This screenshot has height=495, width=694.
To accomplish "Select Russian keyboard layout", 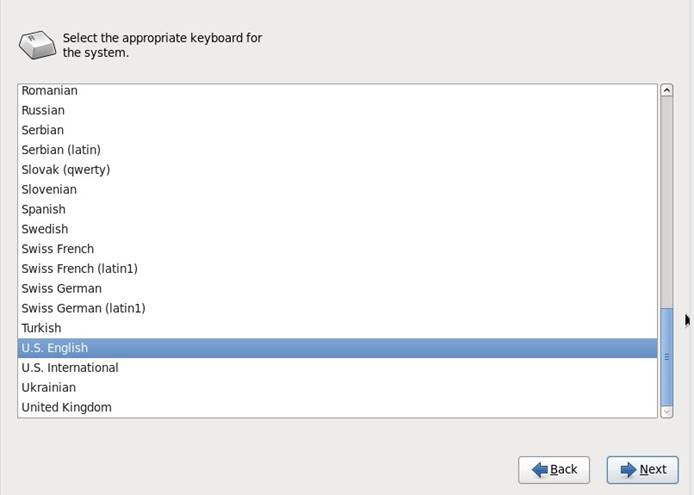I will (43, 110).
